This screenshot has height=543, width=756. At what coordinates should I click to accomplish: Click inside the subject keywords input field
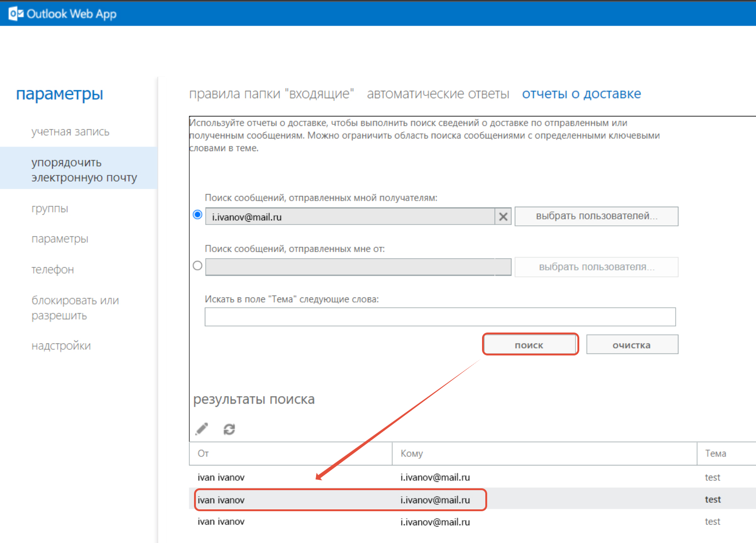pos(439,317)
